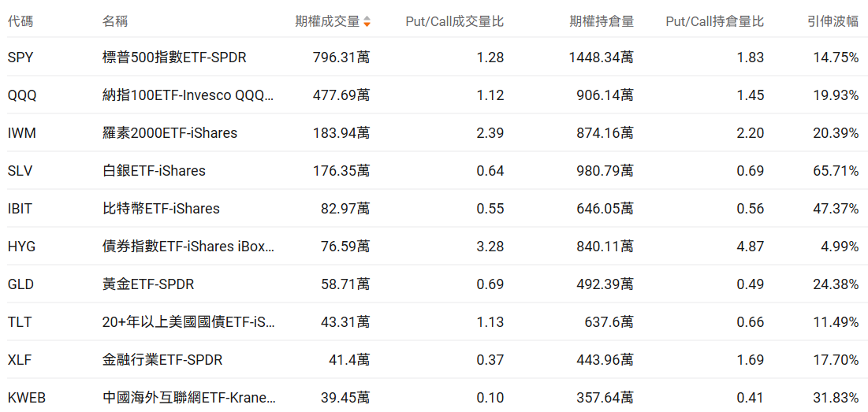Click 標普500指數ETF-SPDR name

pos(174,58)
